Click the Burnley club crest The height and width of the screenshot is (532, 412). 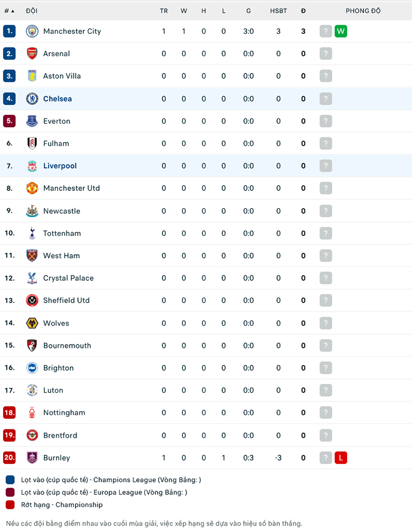pos(32,458)
